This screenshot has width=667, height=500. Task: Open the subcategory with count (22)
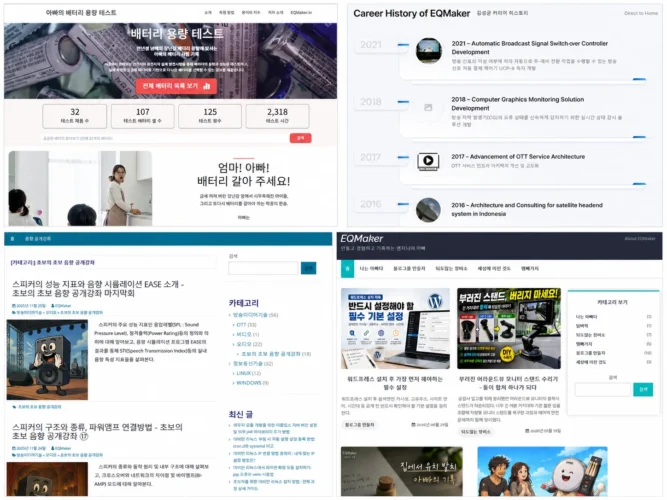[249, 344]
